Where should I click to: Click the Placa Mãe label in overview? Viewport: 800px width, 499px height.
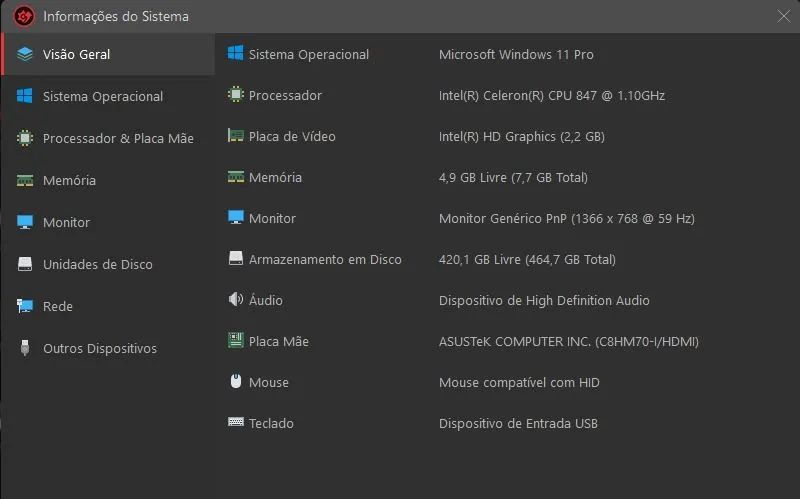coord(279,341)
